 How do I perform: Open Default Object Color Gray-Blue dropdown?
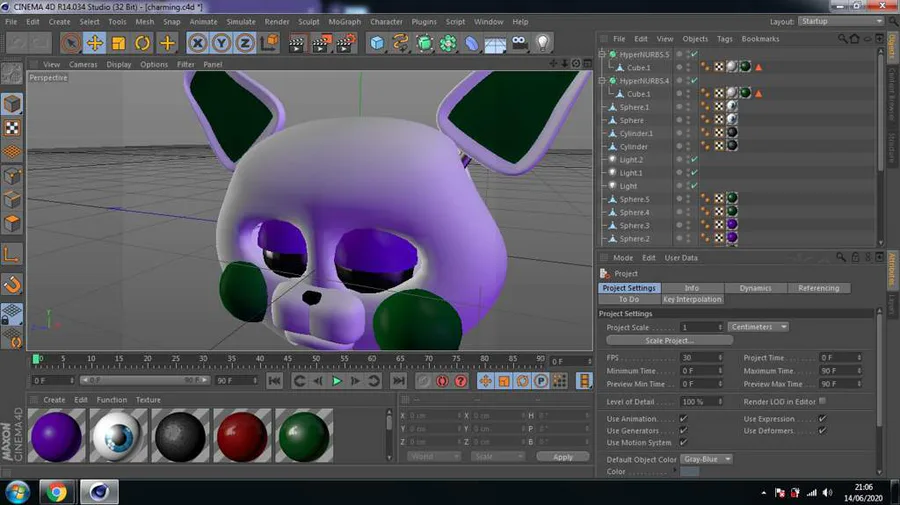(707, 459)
